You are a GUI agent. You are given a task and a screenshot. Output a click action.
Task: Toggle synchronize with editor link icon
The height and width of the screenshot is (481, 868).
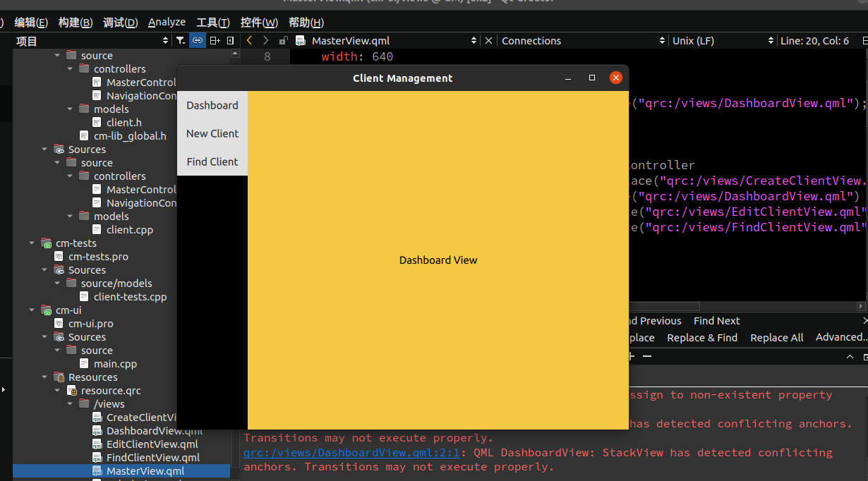tap(197, 41)
